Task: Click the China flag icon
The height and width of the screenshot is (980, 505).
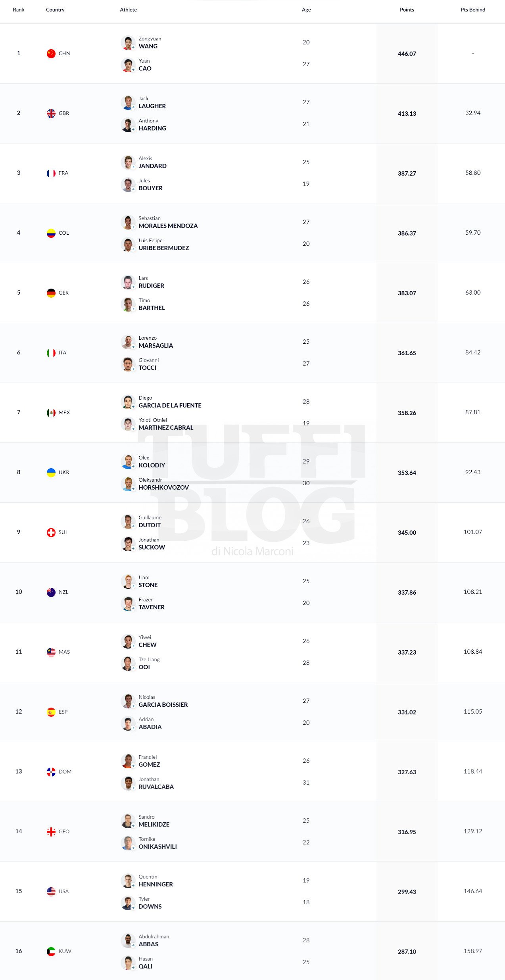Action: (x=51, y=54)
